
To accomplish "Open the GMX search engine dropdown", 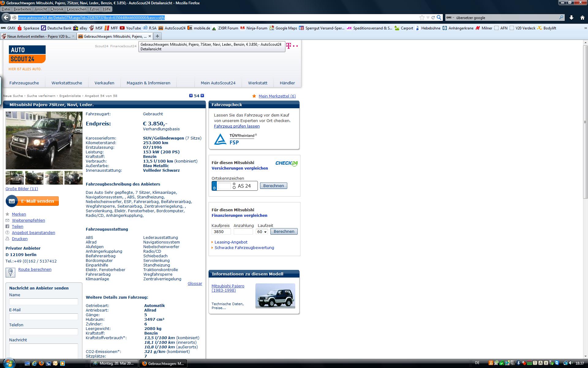I will click(450, 17).
